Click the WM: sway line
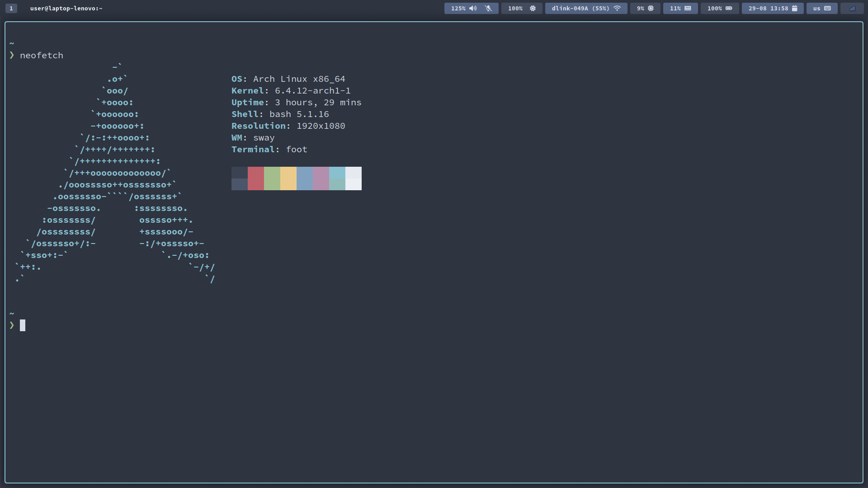 [x=253, y=138]
